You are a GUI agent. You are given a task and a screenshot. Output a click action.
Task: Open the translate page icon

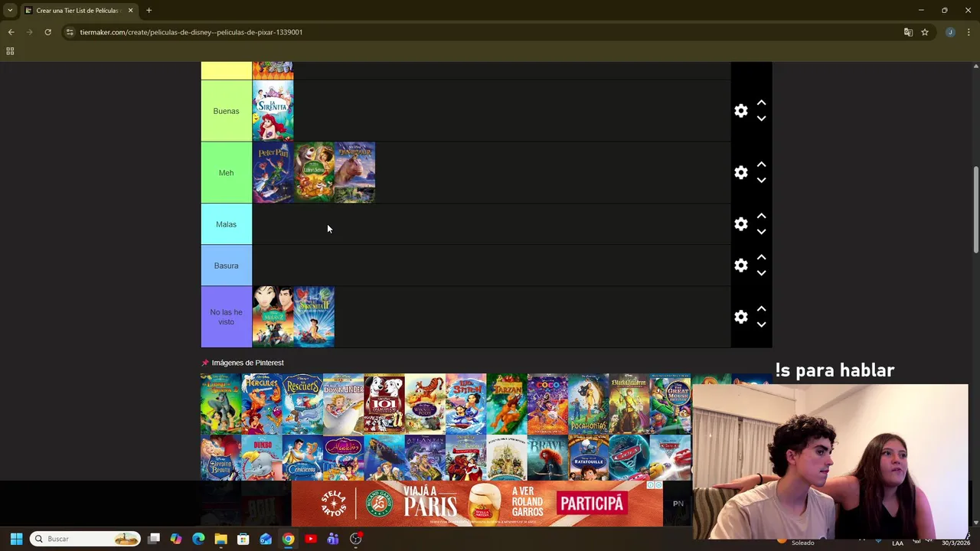tap(908, 32)
